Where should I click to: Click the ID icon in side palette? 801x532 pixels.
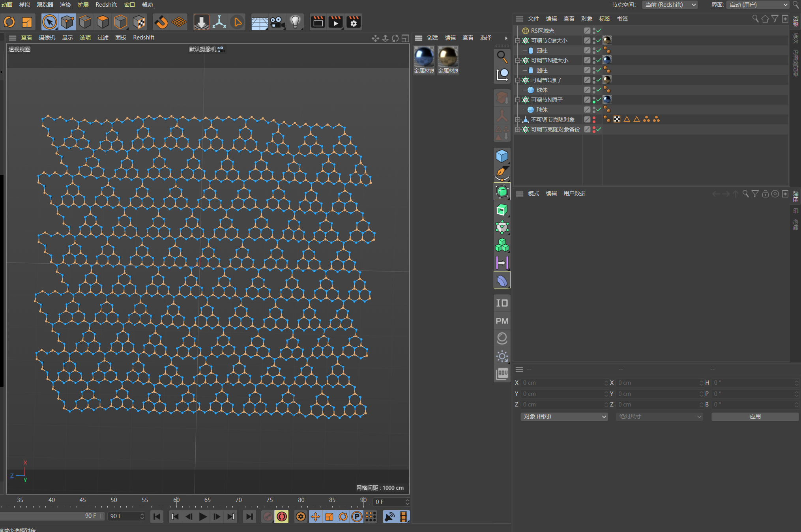[x=502, y=303]
